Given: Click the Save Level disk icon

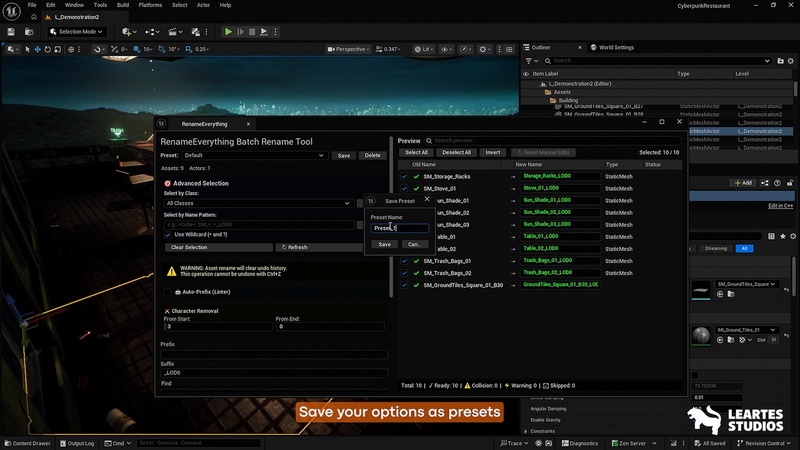Looking at the screenshot, I should pos(11,31).
